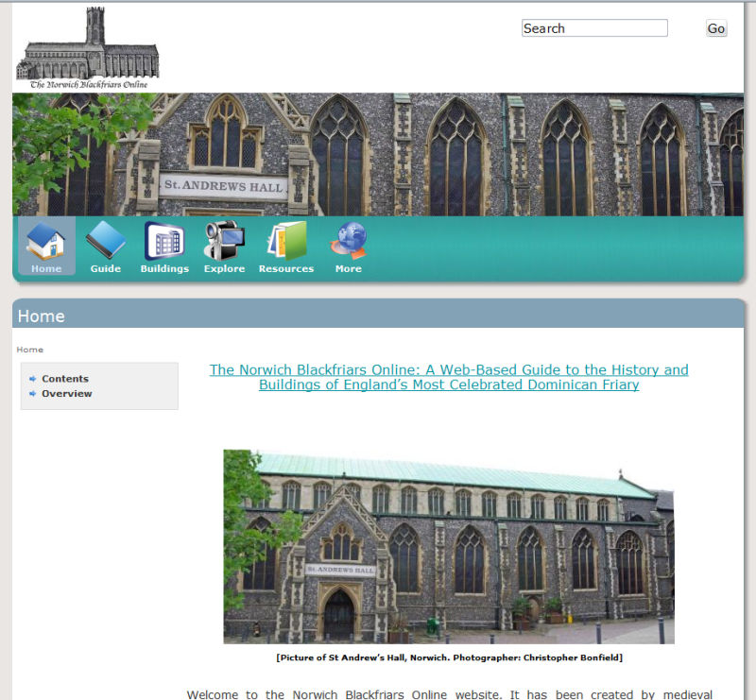Select the Guide menu label
This screenshot has height=700, width=756.
tap(105, 269)
